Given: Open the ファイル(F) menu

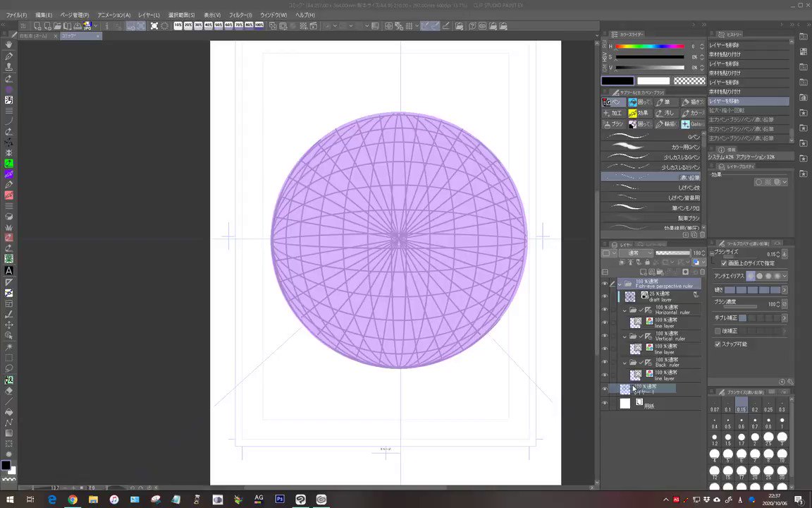Looking at the screenshot, I should click(x=17, y=15).
